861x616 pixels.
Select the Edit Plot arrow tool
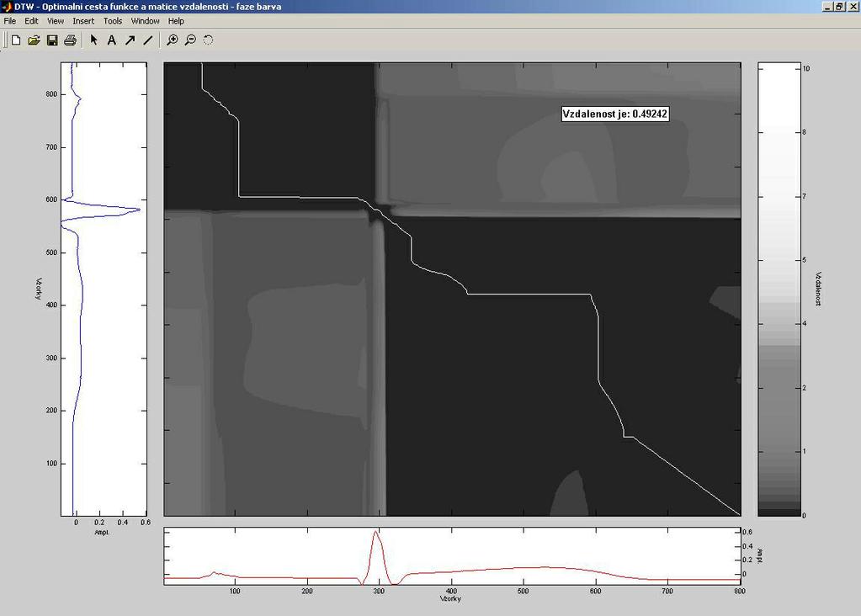[94, 40]
